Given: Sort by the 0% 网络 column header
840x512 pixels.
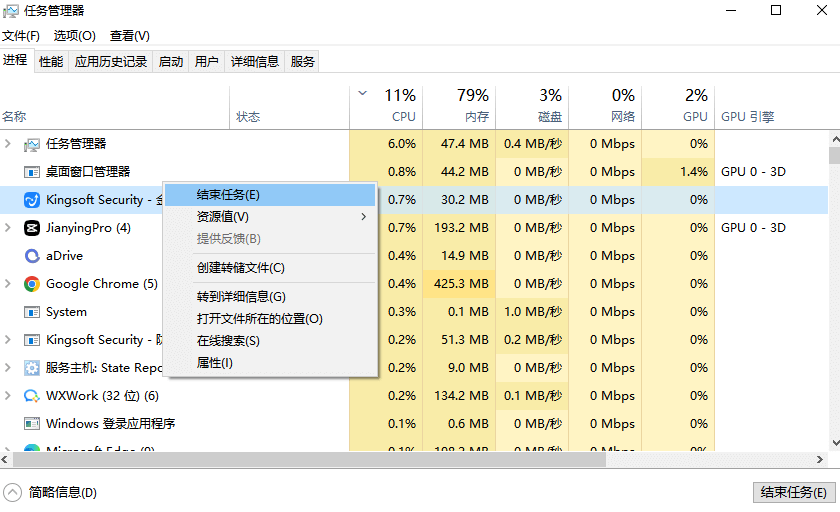Looking at the screenshot, I should (x=605, y=108).
